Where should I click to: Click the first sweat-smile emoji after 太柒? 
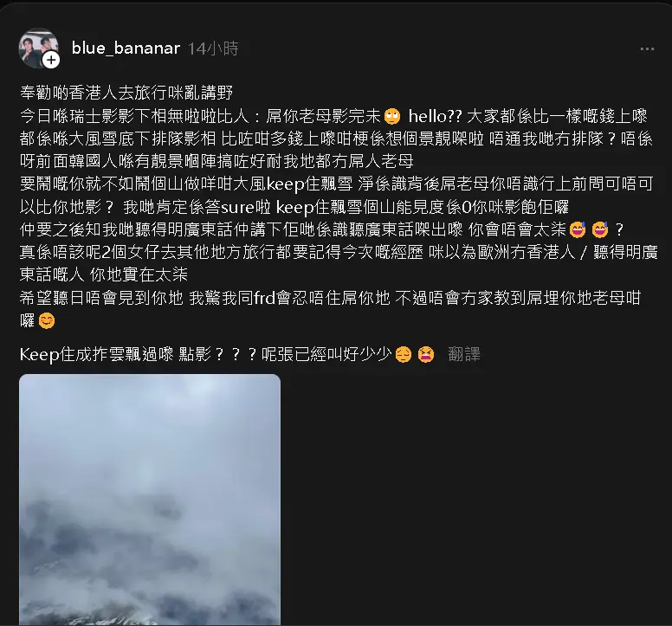[578, 229]
